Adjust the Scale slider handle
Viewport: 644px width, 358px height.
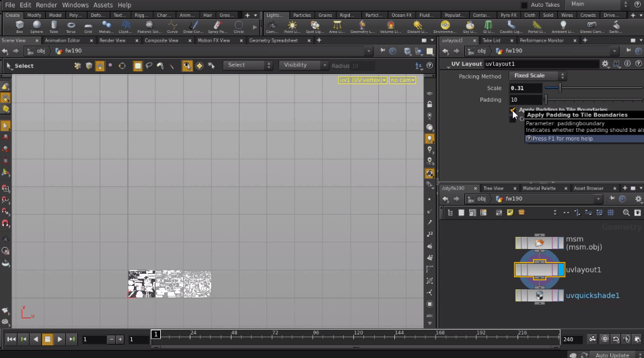pyautogui.click(x=560, y=88)
